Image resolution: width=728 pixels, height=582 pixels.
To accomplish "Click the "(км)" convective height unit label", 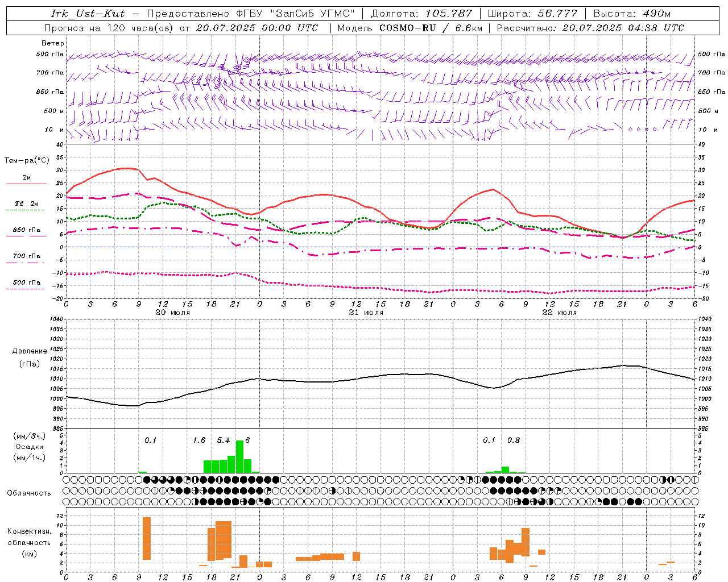I will pyautogui.click(x=30, y=554).
